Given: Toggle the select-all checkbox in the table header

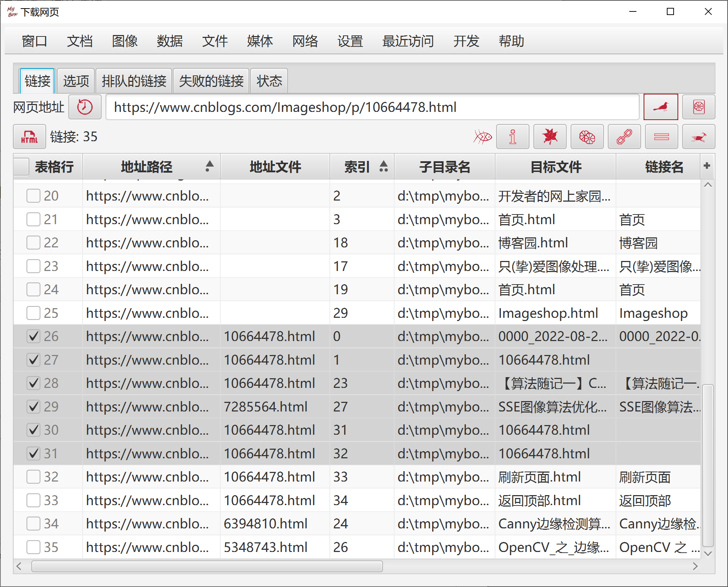Looking at the screenshot, I should coord(22,167).
